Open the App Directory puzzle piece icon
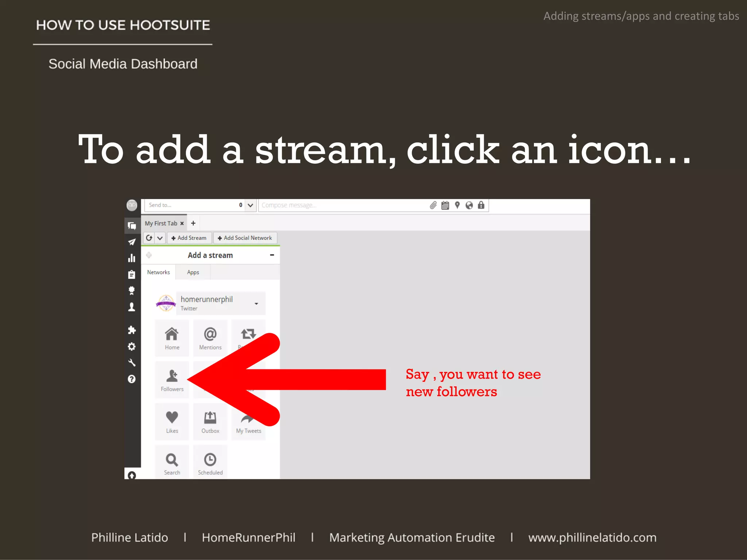747x560 pixels. pos(132,330)
